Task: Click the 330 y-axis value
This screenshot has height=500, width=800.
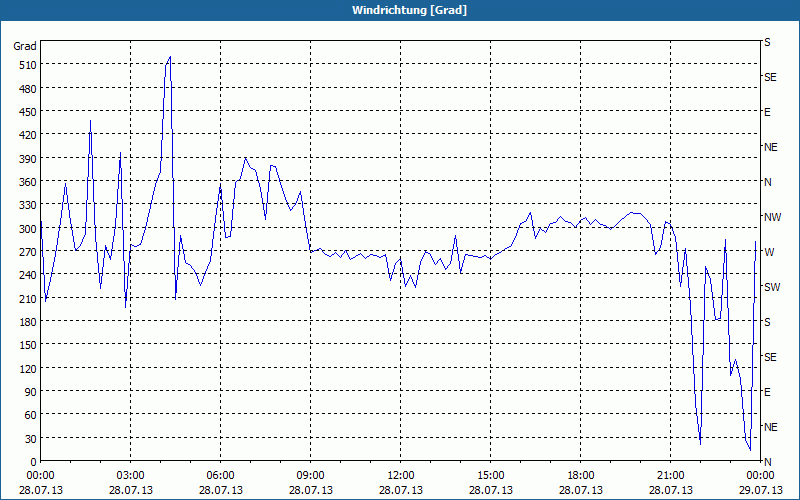Action: [28, 205]
